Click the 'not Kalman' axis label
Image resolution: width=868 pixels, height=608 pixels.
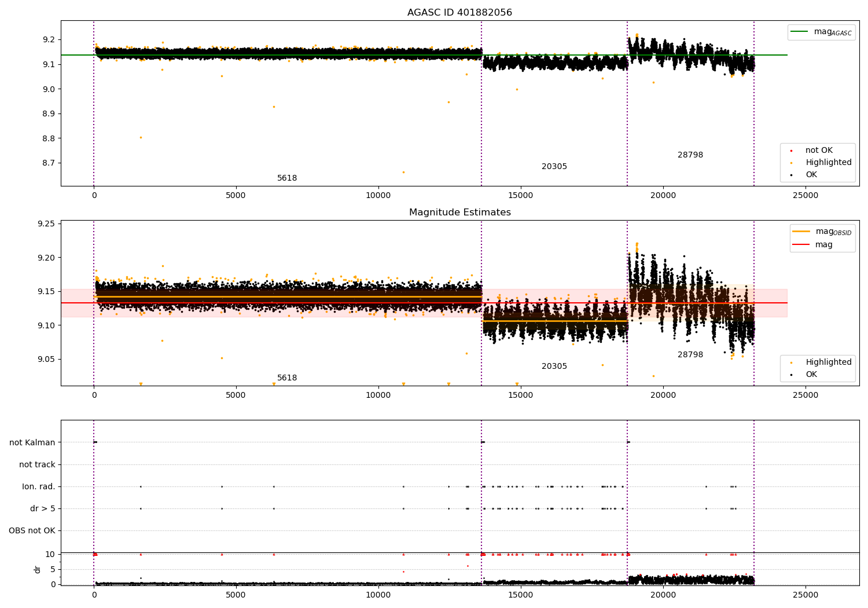point(32,443)
